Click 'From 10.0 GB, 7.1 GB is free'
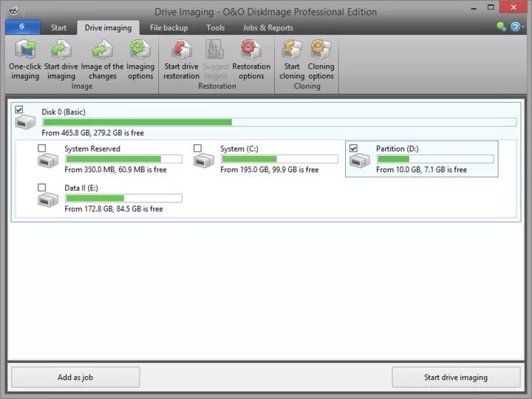 pos(421,170)
